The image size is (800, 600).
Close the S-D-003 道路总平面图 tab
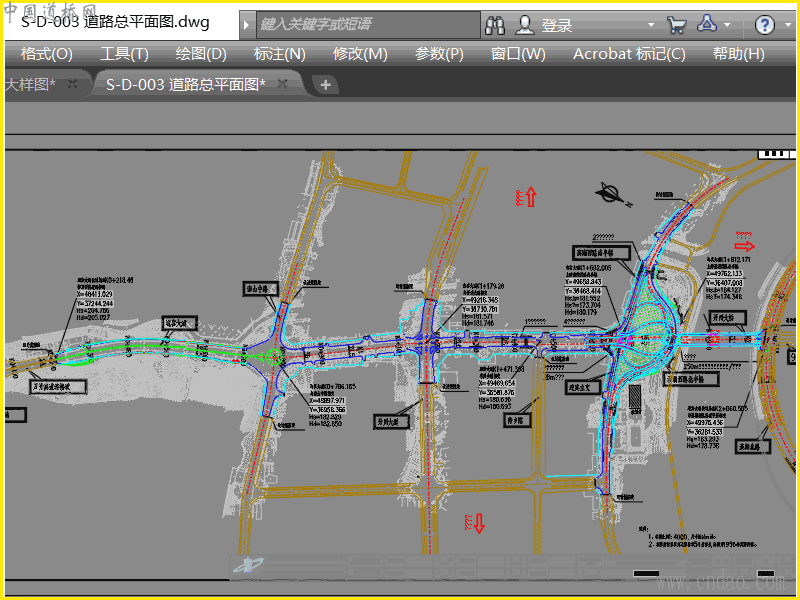click(283, 84)
